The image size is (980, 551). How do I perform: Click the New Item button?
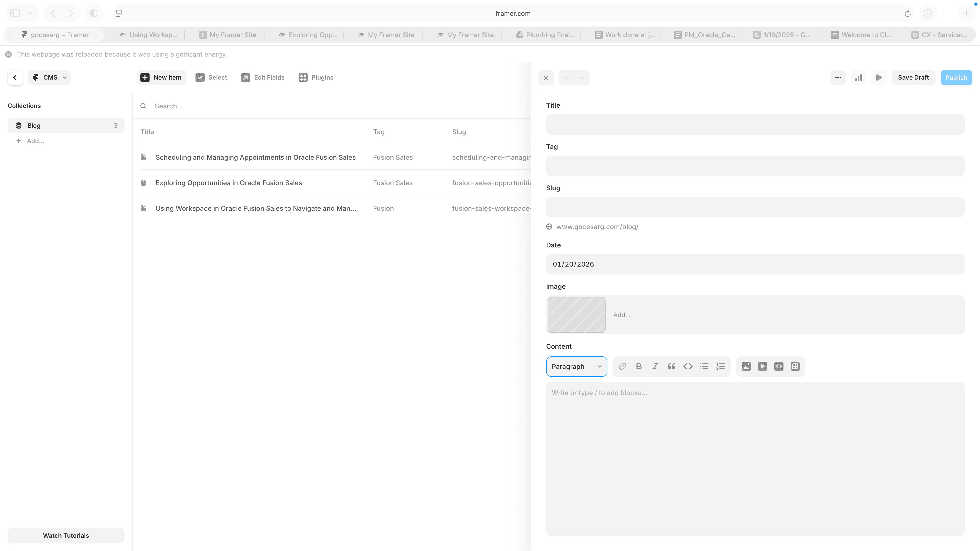[161, 78]
